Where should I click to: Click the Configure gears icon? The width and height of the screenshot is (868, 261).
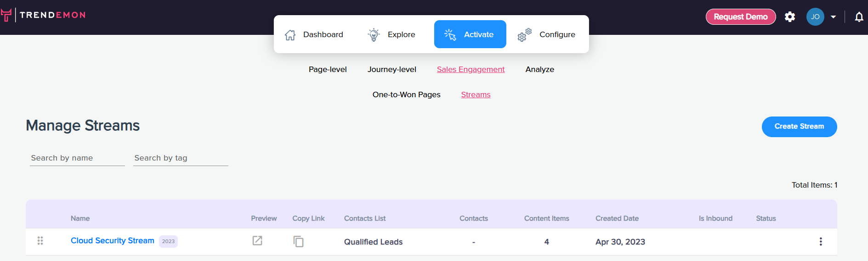tap(524, 35)
